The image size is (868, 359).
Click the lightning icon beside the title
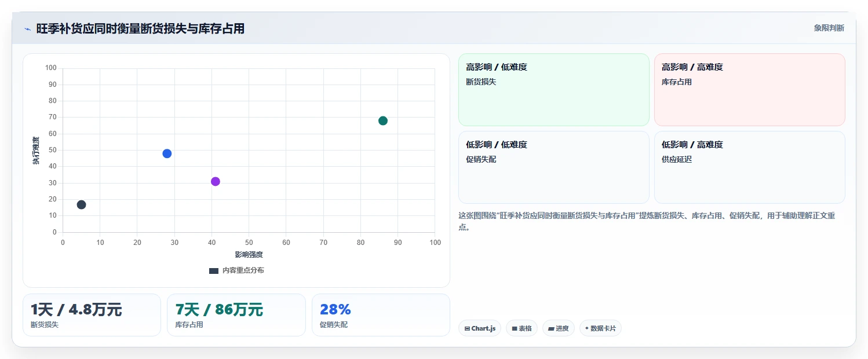[27, 29]
